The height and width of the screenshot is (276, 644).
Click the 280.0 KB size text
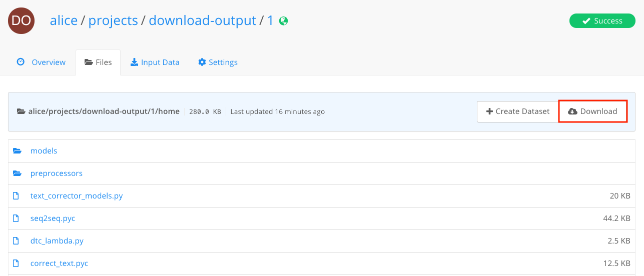pyautogui.click(x=205, y=112)
